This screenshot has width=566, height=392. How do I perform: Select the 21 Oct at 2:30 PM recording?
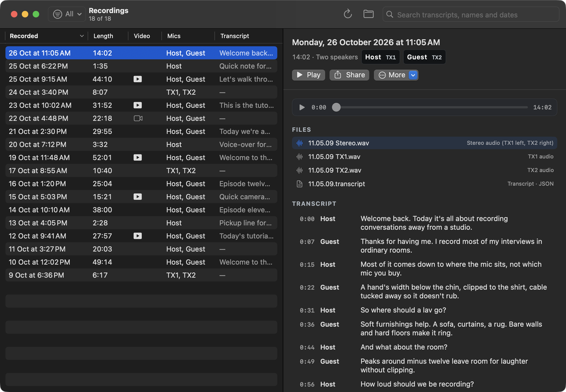click(141, 131)
